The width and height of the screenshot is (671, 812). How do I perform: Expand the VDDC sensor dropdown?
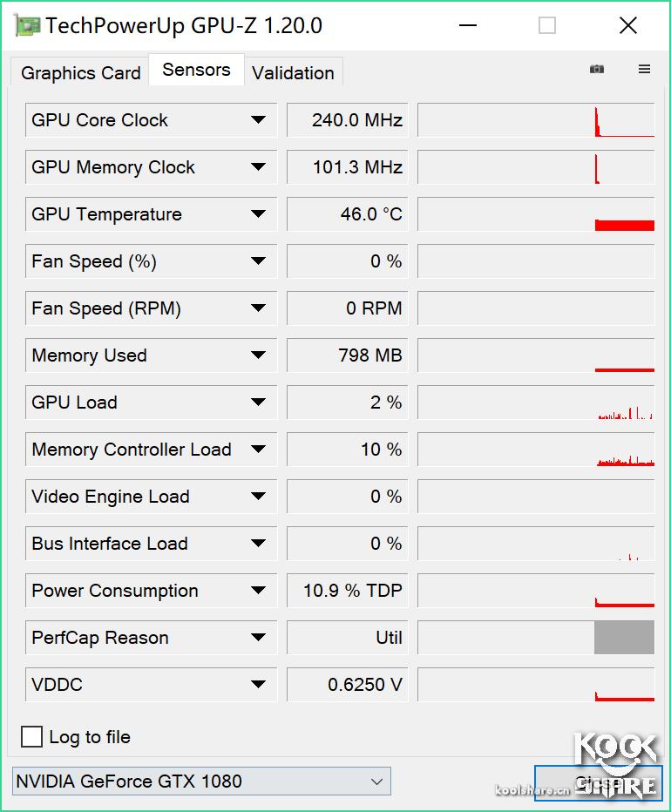pos(260,684)
